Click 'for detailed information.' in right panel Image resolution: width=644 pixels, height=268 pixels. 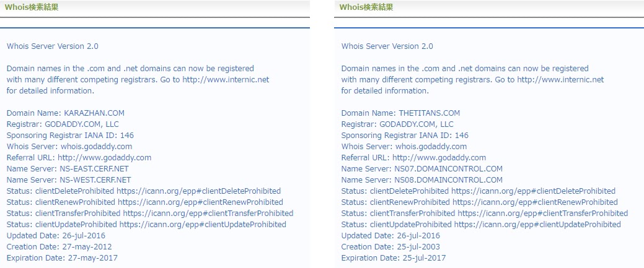(x=386, y=91)
